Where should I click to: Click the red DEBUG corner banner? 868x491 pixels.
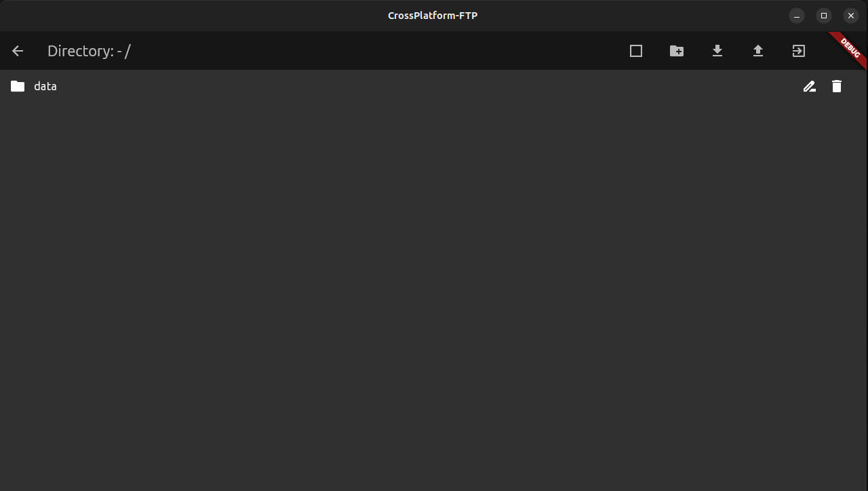[850, 48]
